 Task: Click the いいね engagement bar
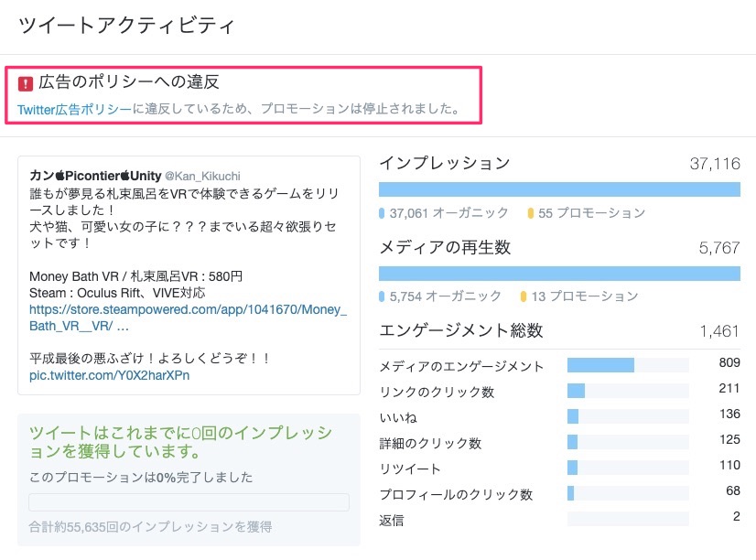pos(628,416)
